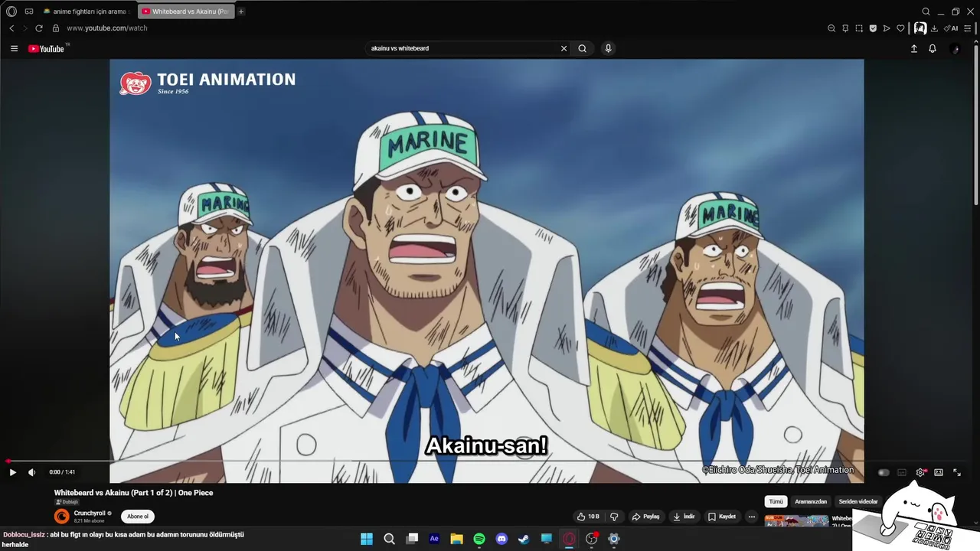Play the video

tap(12, 472)
